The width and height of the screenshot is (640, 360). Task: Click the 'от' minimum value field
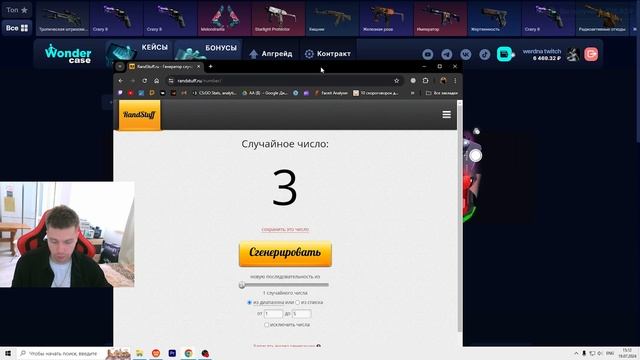pyautogui.click(x=273, y=314)
